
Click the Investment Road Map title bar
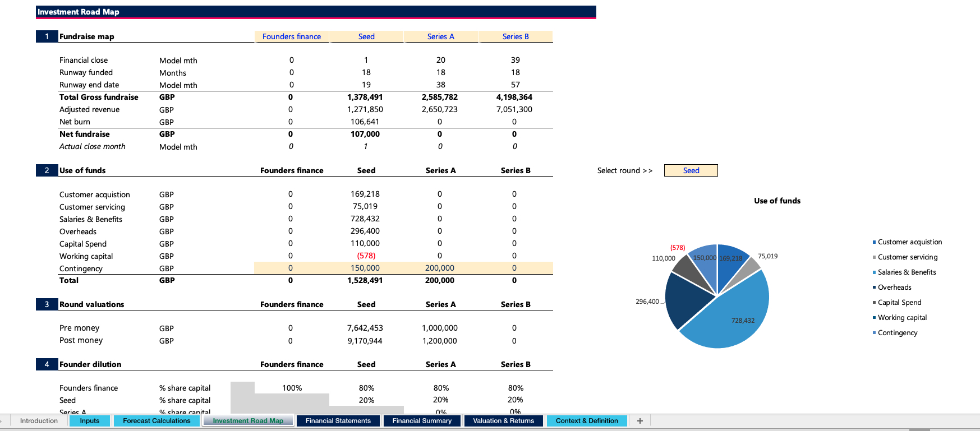pos(316,12)
